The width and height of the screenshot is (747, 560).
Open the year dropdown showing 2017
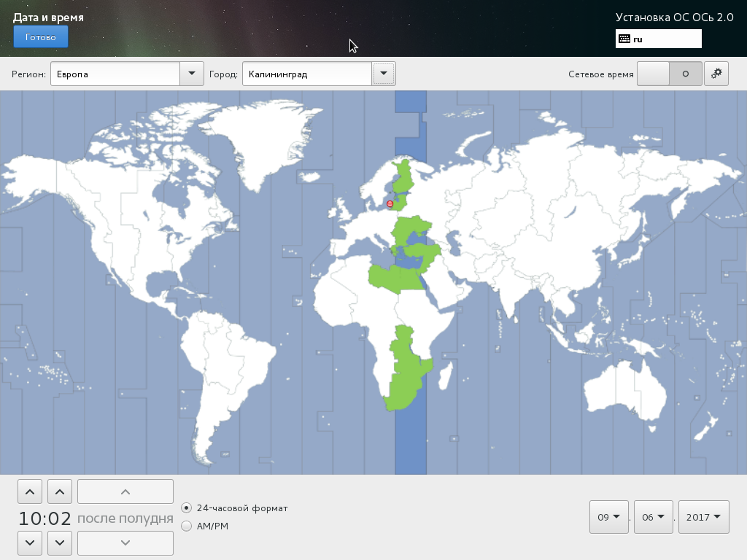(x=704, y=517)
